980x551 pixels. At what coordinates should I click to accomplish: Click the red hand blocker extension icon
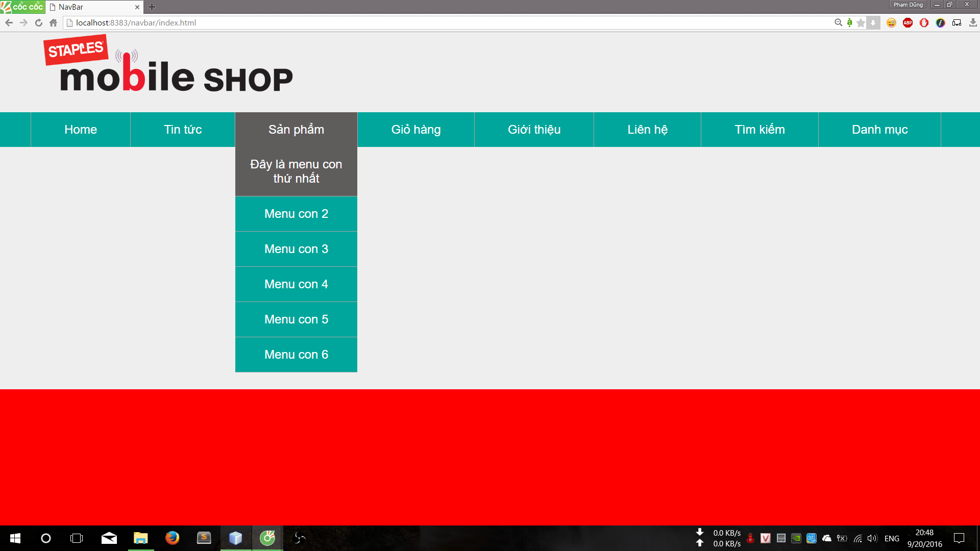pyautogui.click(x=924, y=22)
